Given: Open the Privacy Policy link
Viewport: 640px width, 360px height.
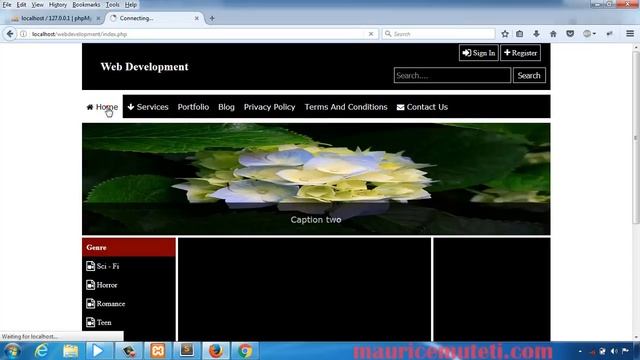Looking at the screenshot, I should [x=269, y=107].
